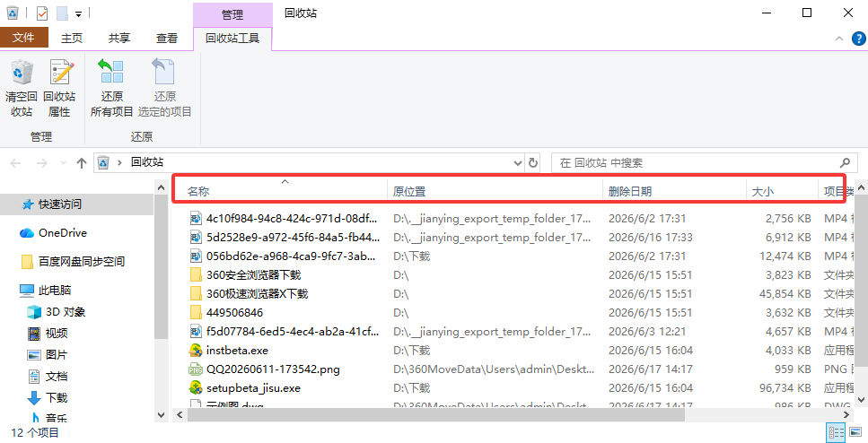Viewport: 868px width, 443px height.
Task: Collapse the ribbon with the chevron
Action: pyautogui.click(x=839, y=39)
